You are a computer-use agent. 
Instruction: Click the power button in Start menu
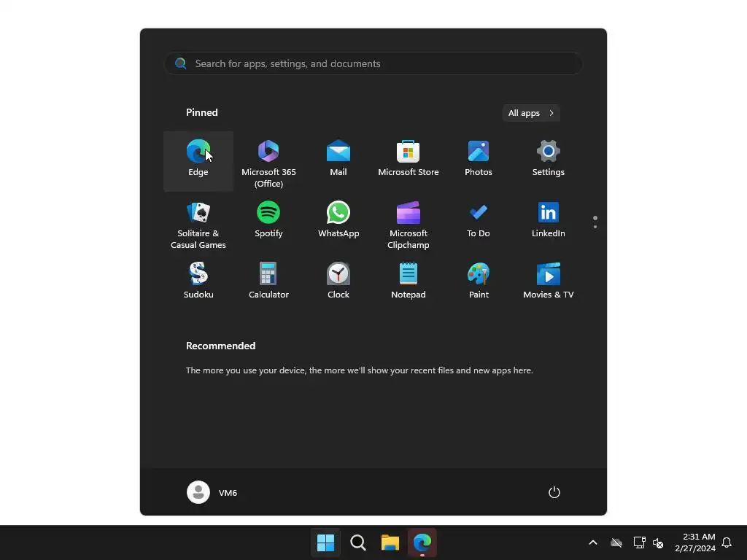point(554,492)
